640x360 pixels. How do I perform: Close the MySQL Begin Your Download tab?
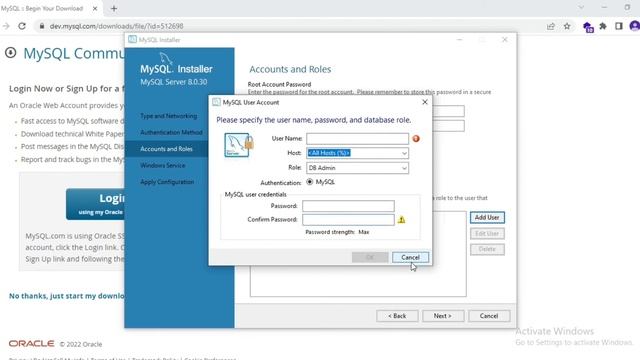95,8
